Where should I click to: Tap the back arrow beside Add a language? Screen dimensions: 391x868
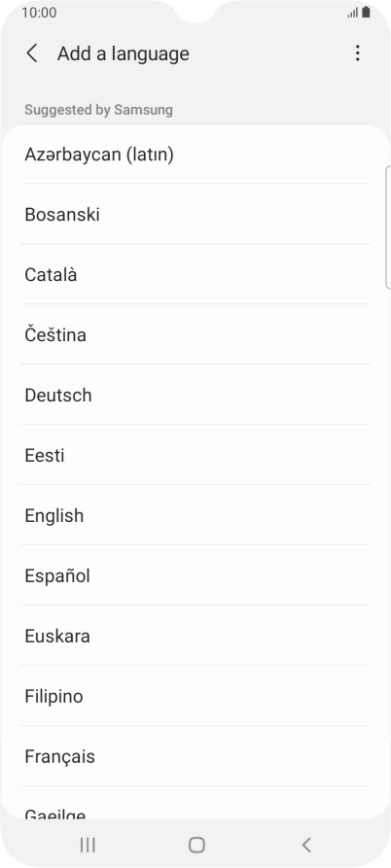pyautogui.click(x=32, y=53)
